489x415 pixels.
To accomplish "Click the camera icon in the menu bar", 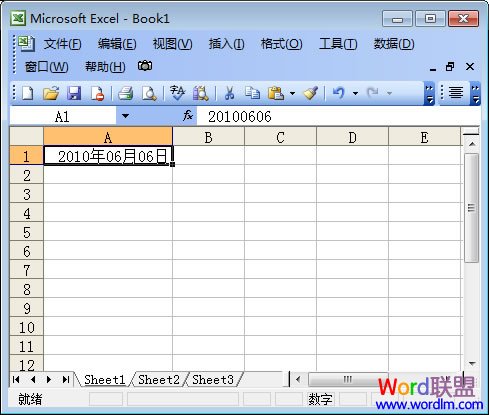I will 145,66.
